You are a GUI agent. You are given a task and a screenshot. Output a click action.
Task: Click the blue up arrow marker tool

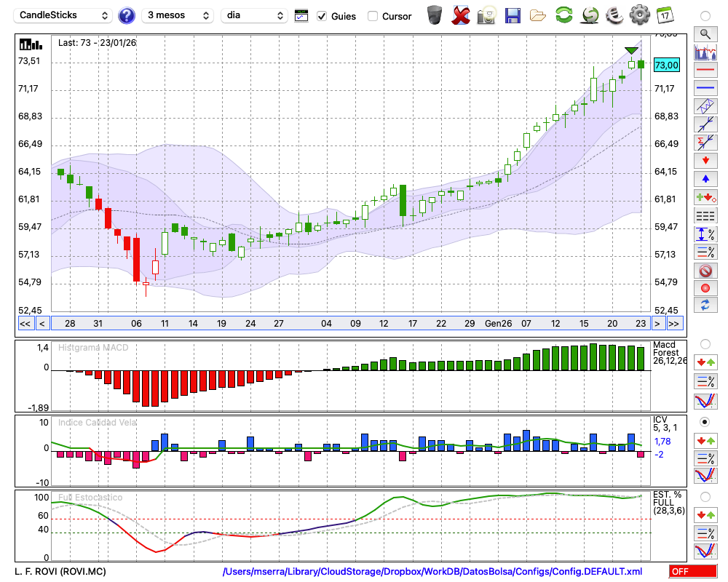[705, 178]
